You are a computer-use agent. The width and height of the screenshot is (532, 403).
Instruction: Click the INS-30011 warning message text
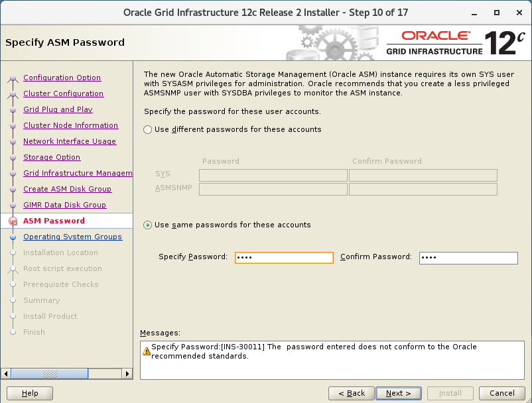point(314,351)
